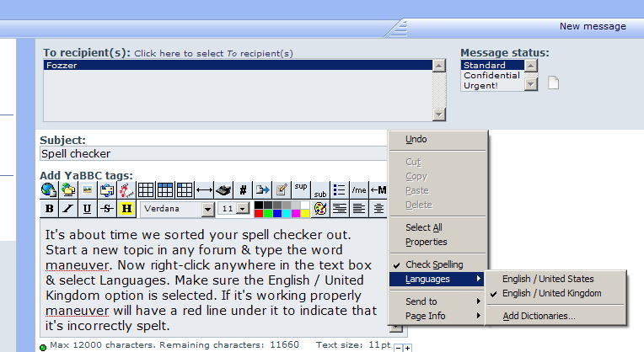Click the recipients list scroll-down arrow
The height and width of the screenshot is (352, 644).
click(x=439, y=115)
